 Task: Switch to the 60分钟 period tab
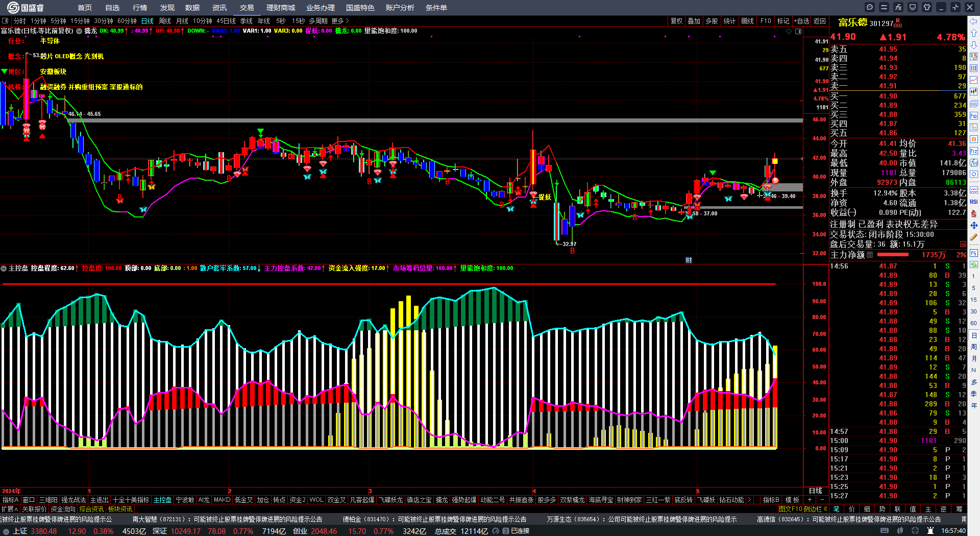click(x=127, y=21)
